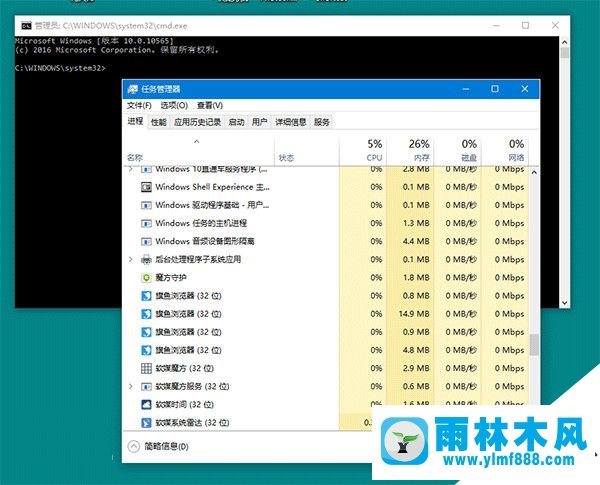Sort by the 名称 column header
This screenshot has width=600, height=485.
(200, 151)
